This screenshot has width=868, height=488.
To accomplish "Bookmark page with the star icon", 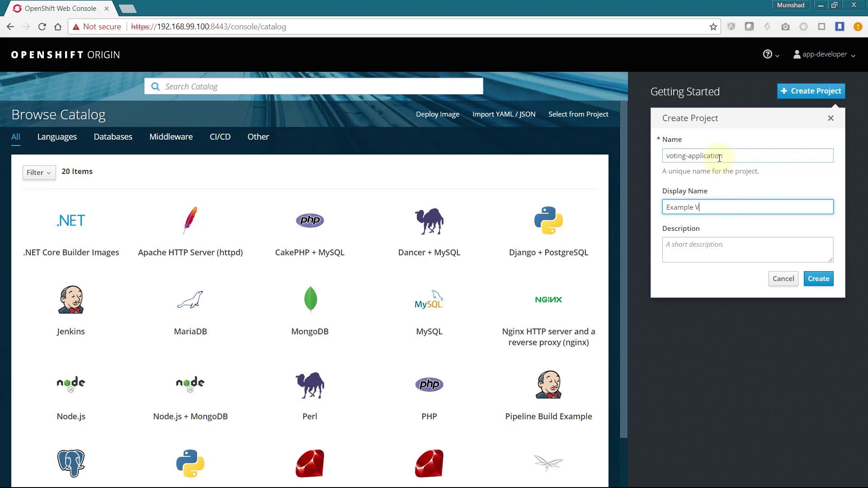I will click(x=713, y=27).
